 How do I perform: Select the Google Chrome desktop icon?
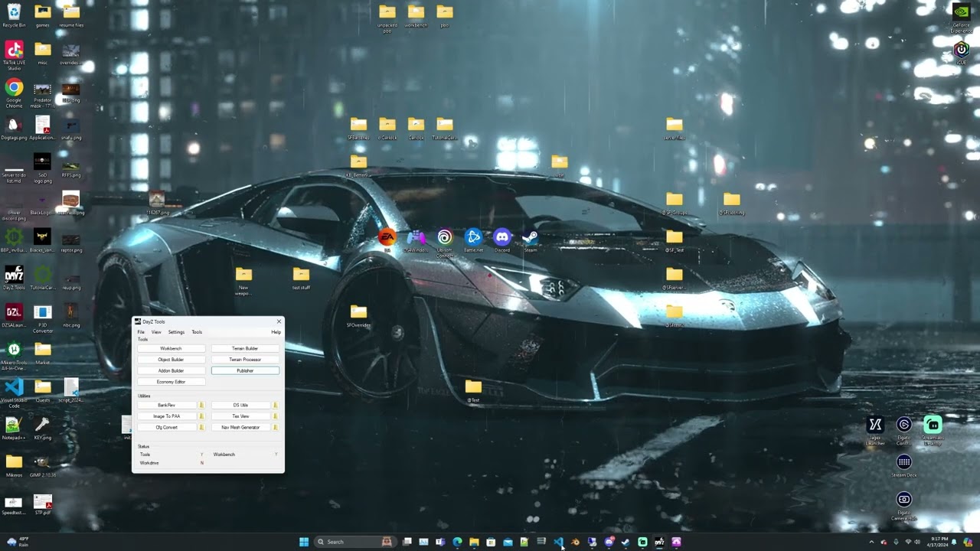14,93
